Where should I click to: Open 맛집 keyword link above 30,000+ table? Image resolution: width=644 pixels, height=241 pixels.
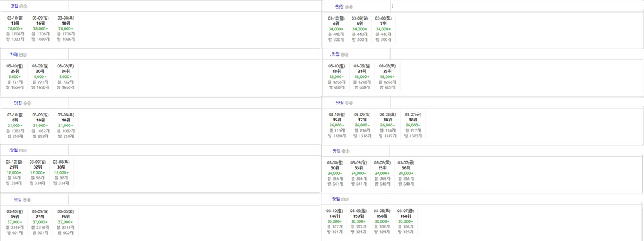(336, 199)
